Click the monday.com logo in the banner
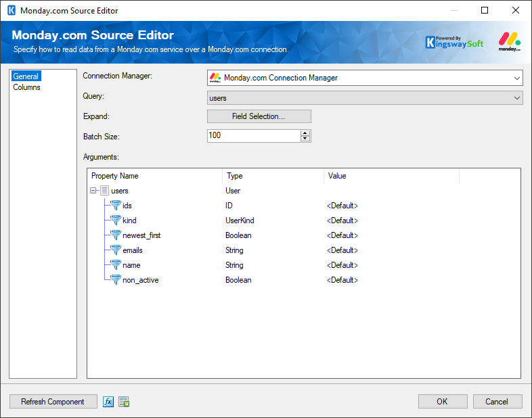 pyautogui.click(x=509, y=41)
